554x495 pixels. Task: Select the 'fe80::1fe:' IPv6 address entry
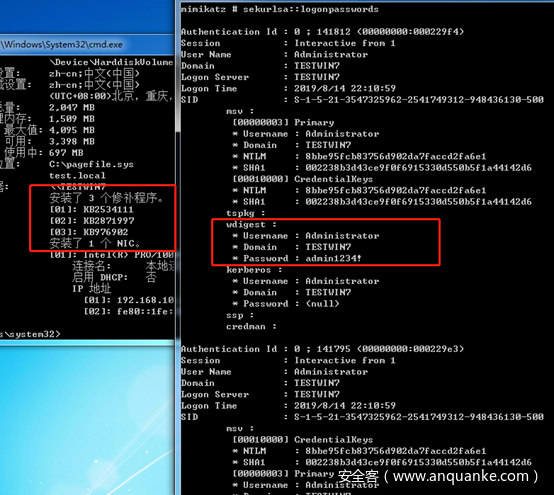point(129,311)
